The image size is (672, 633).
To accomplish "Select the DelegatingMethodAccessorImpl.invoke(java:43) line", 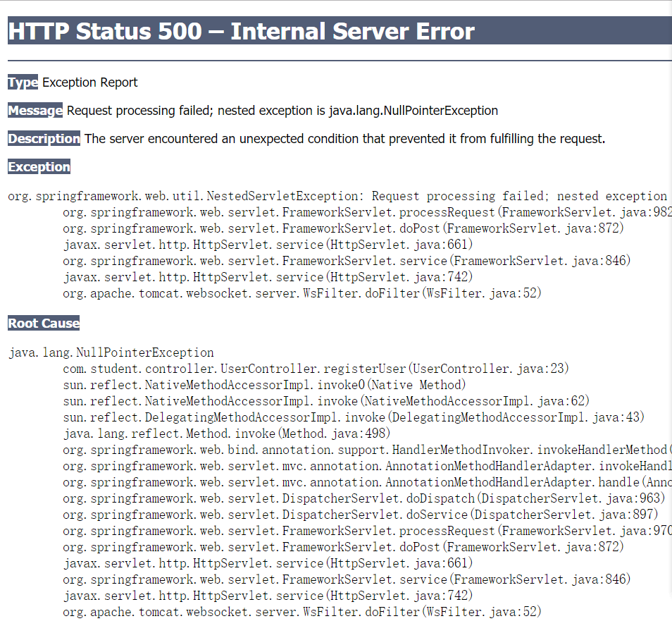I will (x=354, y=417).
